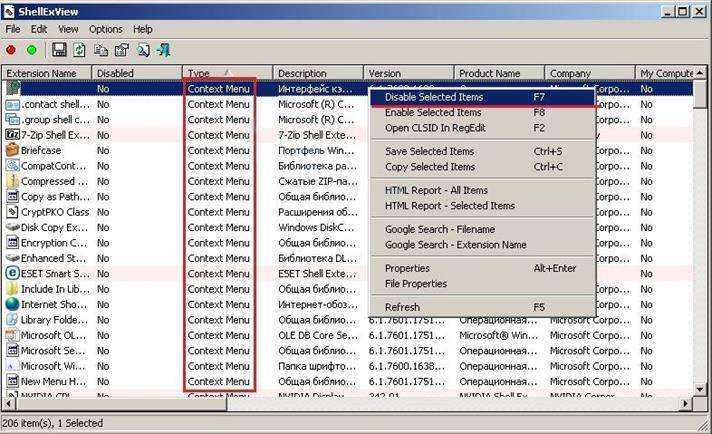Click the Find magnifier toolbar icon

click(x=143, y=49)
